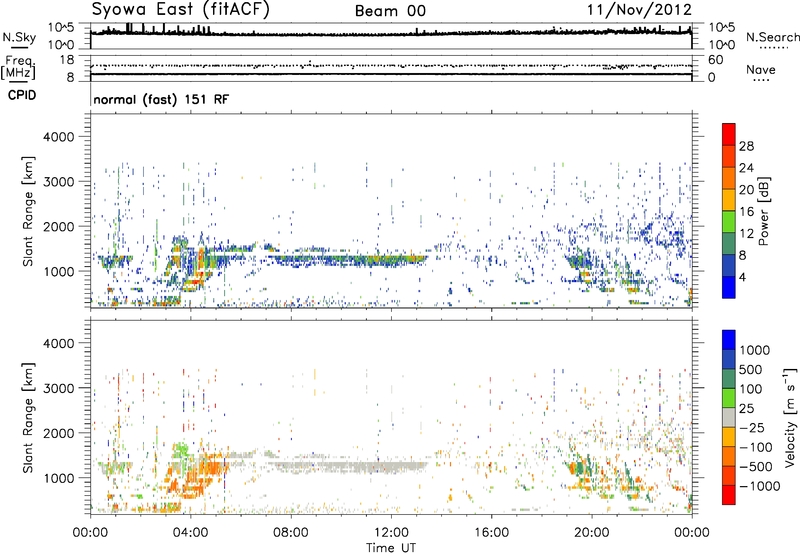
Task: Click '4000' on power panel range axis
Action: pos(58,137)
